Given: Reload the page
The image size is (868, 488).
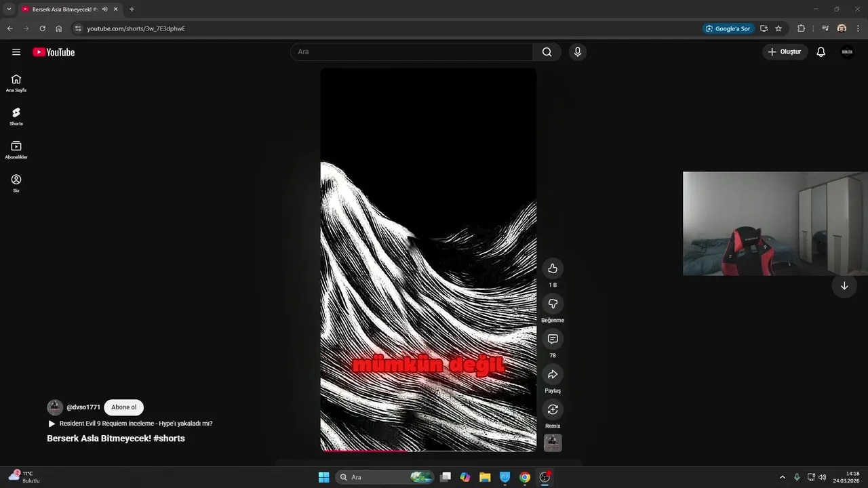Looking at the screenshot, I should tap(42, 28).
